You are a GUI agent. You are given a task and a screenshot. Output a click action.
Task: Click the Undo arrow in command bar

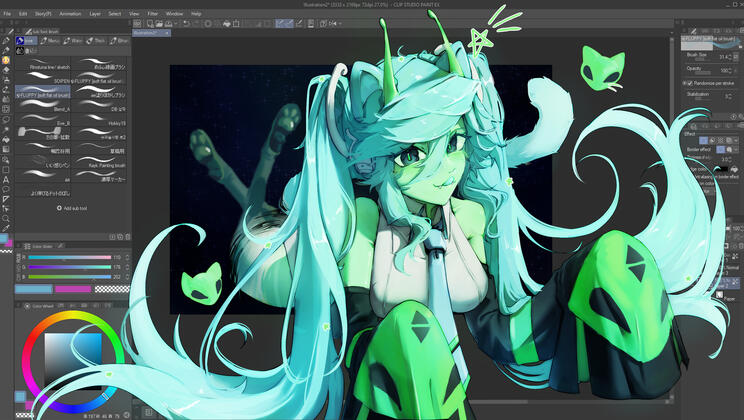point(186,23)
